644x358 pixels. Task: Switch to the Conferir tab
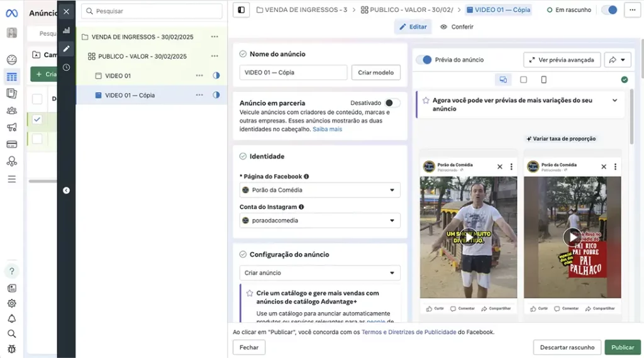457,27
